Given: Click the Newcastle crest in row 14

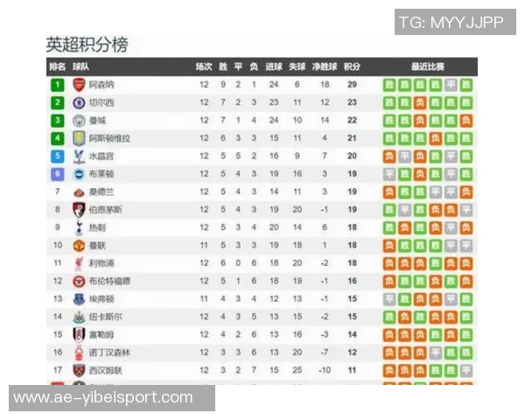Looking at the screenshot, I should (79, 317).
